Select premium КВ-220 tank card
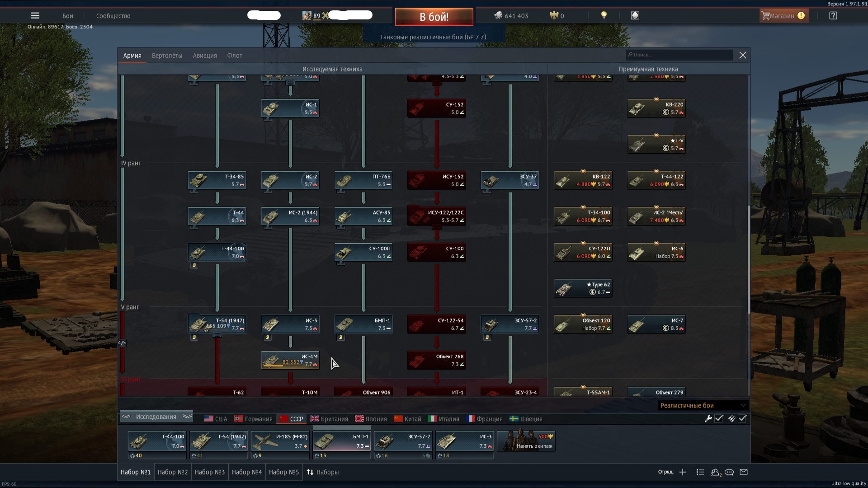This screenshot has height=488, width=868. (x=656, y=108)
